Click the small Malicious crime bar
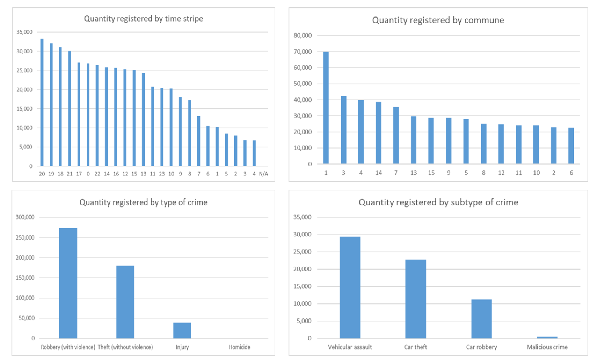The width and height of the screenshot is (596, 364). pos(547,337)
